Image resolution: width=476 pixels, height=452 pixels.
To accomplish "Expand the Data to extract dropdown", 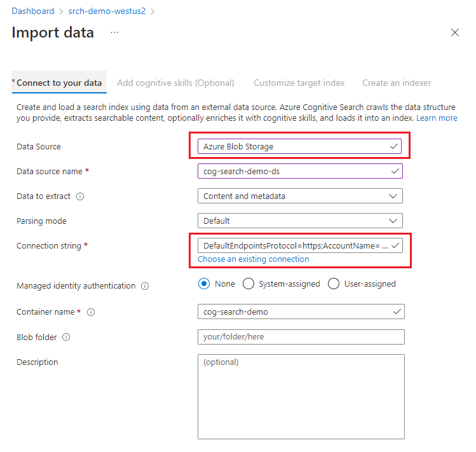I will click(x=300, y=196).
